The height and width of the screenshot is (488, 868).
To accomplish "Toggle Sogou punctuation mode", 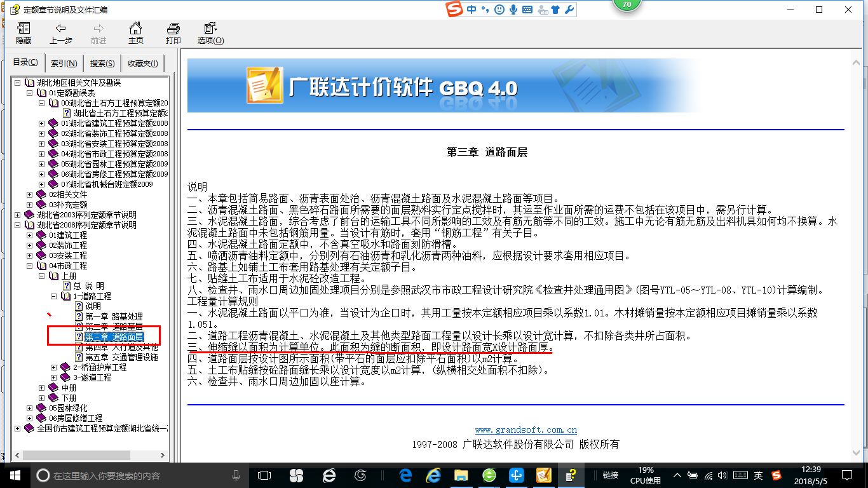I will [485, 10].
